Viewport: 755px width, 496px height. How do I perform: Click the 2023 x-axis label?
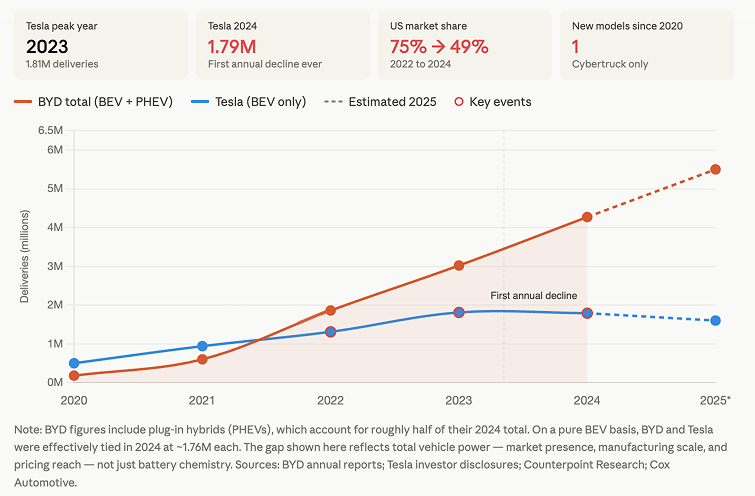(459, 401)
